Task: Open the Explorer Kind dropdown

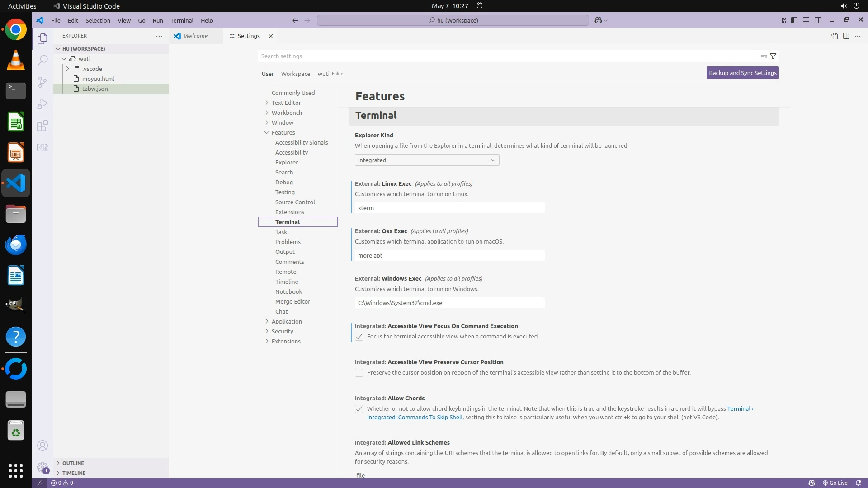Action: click(427, 160)
